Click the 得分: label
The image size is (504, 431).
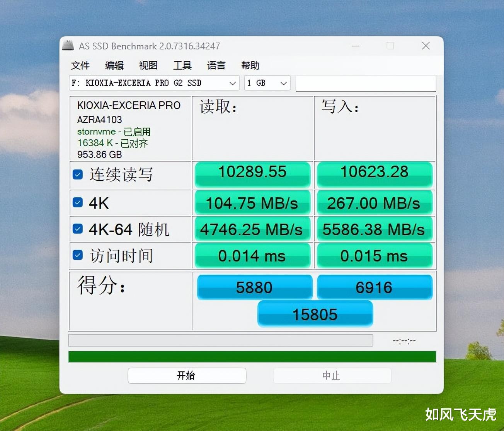tap(101, 285)
